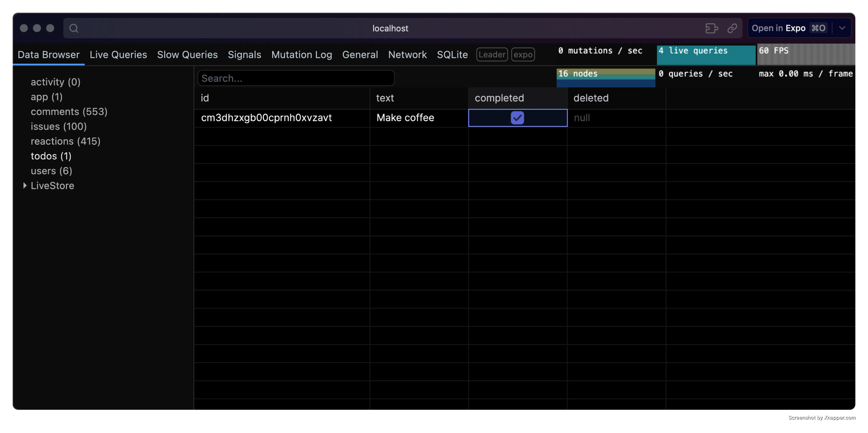Switch to the SQLite tab

[452, 55]
